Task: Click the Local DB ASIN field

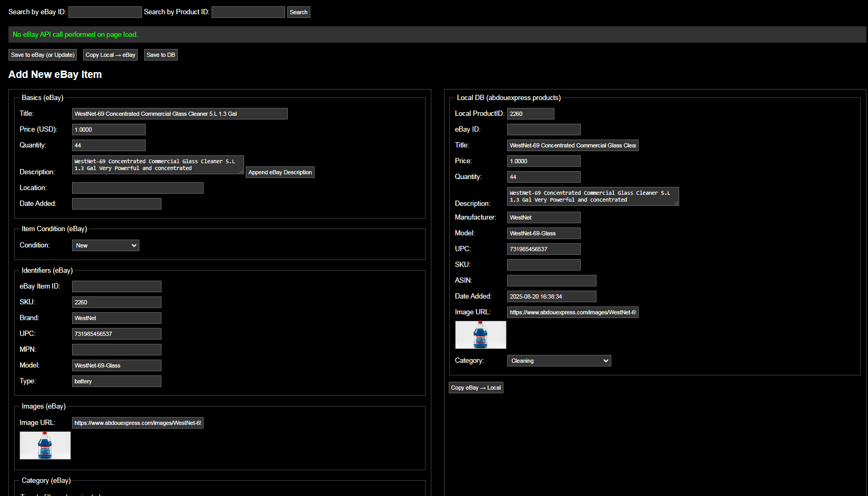Action: 551,281
